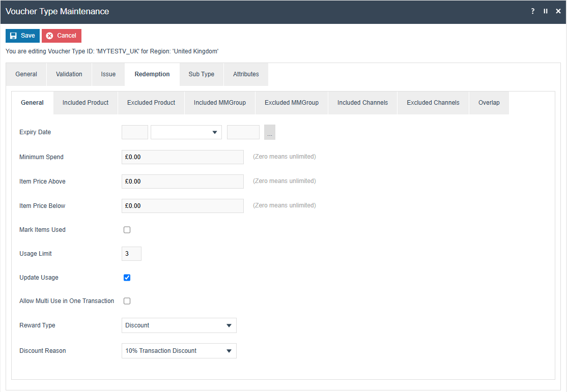Click the Cancel button's red X icon
Screen dimensions: 567x392
pos(49,36)
